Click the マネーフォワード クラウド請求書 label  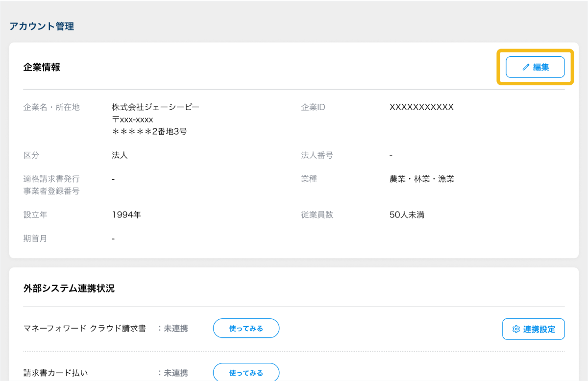tap(85, 329)
